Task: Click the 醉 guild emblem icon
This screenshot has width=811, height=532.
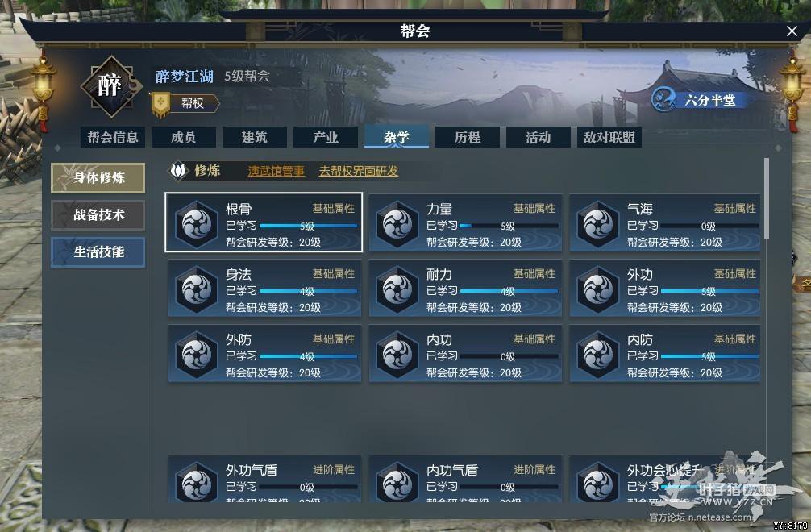Action: [110, 85]
